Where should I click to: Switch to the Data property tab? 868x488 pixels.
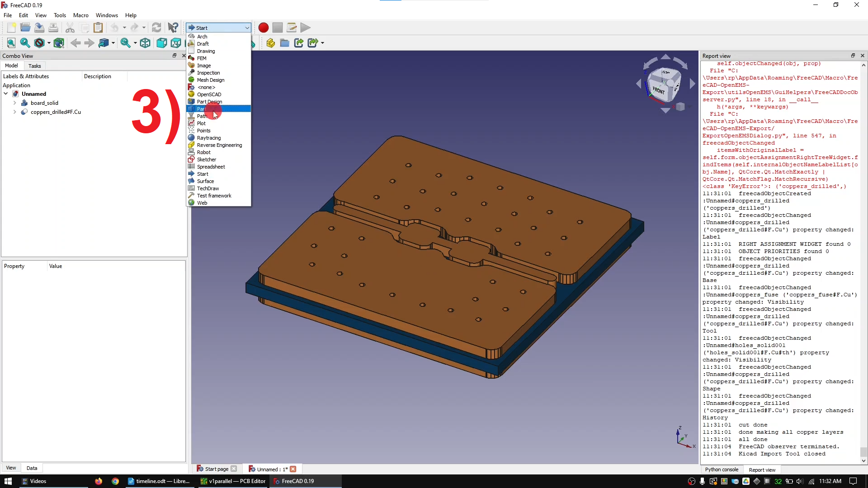[32, 468]
